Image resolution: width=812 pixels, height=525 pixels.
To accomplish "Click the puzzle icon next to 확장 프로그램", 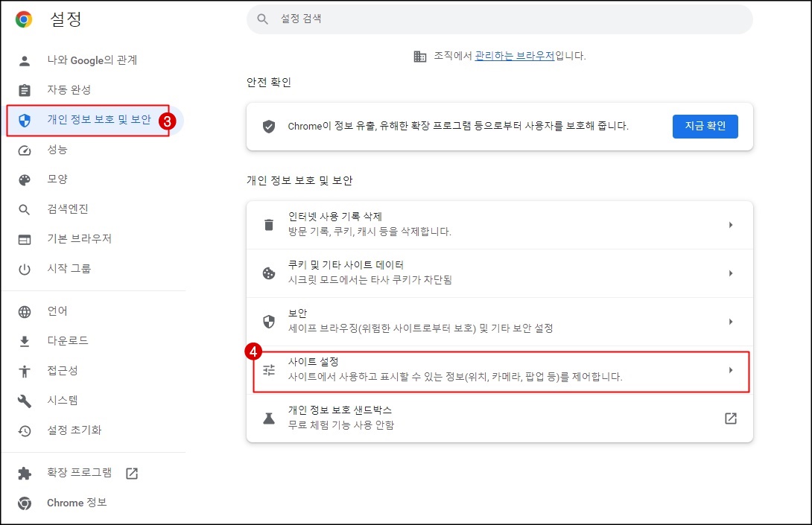I will coord(23,474).
